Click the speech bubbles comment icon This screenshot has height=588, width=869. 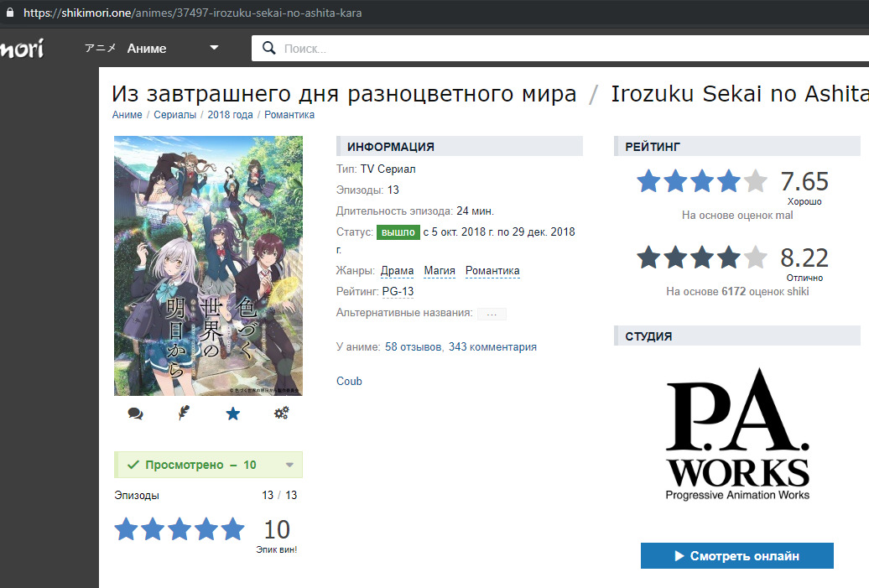tap(135, 414)
